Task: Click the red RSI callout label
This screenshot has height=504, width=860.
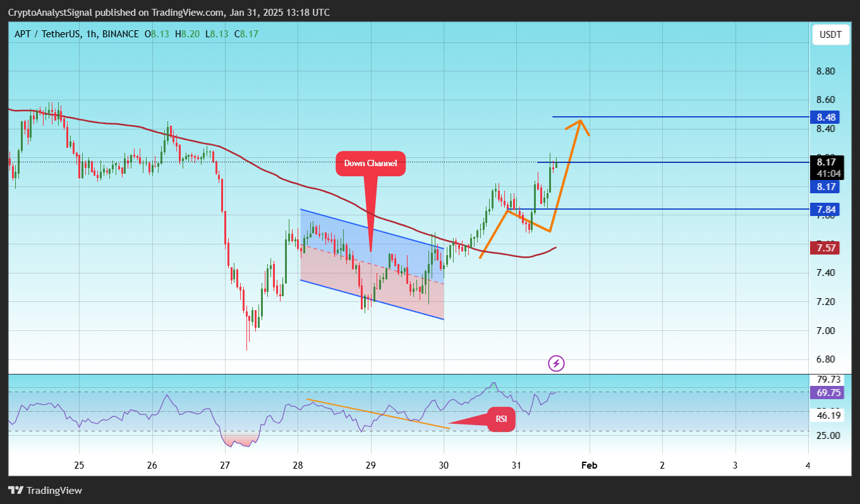Action: coord(501,419)
